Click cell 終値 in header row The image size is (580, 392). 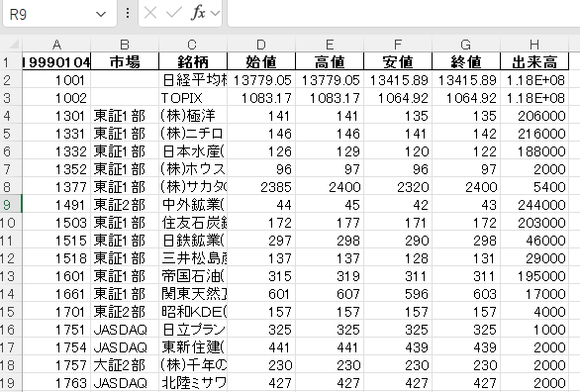click(x=466, y=61)
